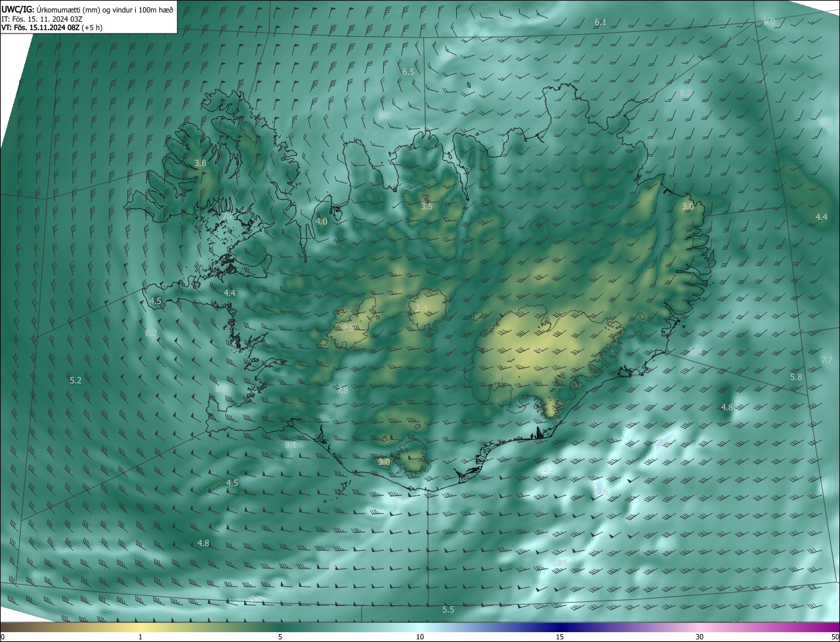The width and height of the screenshot is (840, 642).
Task: Click the map value label "5.2"
Action: coord(75,380)
